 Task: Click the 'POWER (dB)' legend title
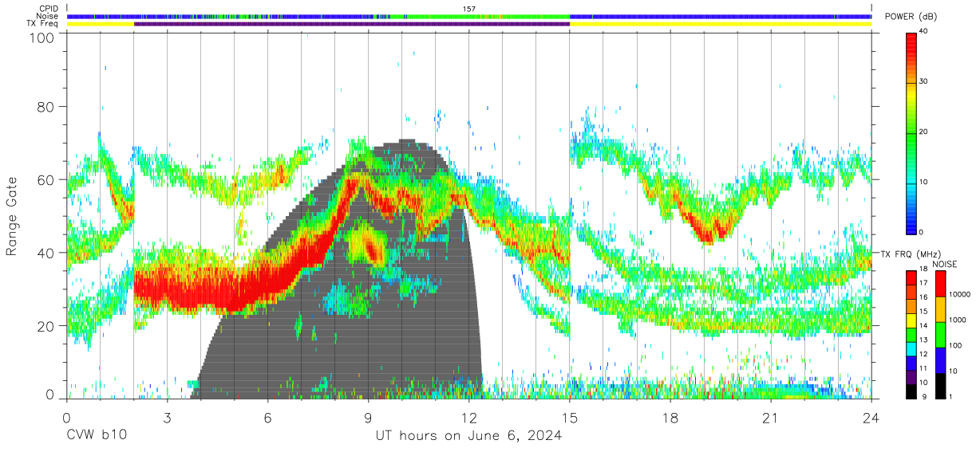(x=911, y=17)
